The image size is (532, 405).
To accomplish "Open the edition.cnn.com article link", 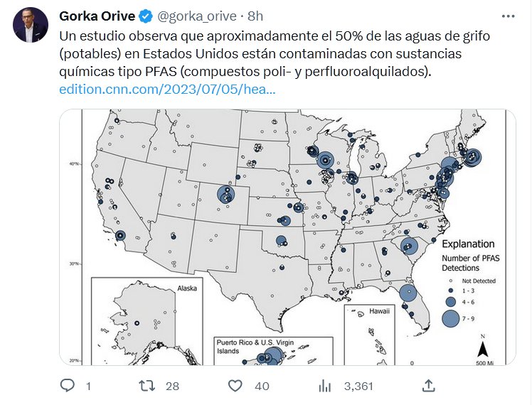I will click(166, 90).
